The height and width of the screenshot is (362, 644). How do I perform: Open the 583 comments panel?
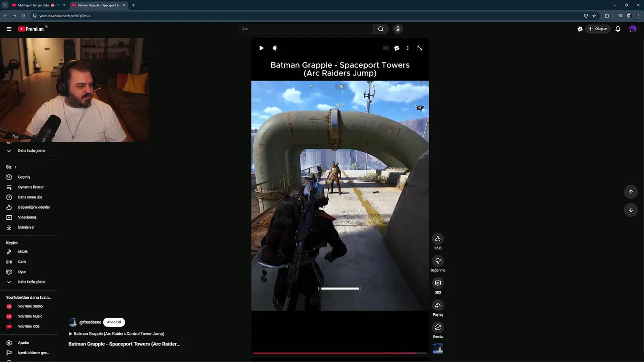438,283
